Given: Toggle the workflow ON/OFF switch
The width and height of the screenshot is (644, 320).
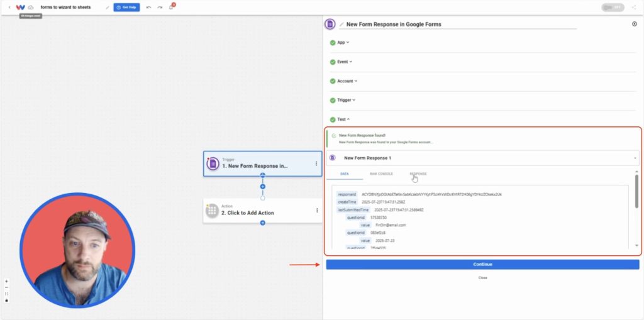Looking at the screenshot, I should point(613,8).
